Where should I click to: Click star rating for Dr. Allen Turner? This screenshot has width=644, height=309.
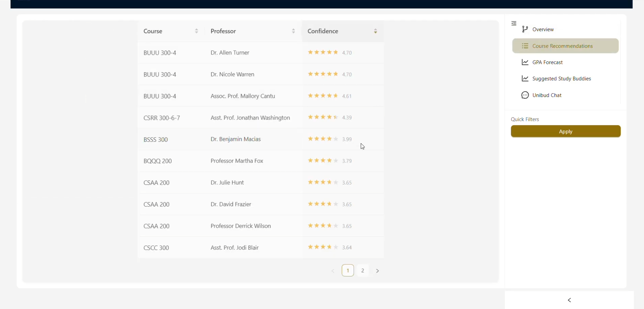tap(323, 52)
